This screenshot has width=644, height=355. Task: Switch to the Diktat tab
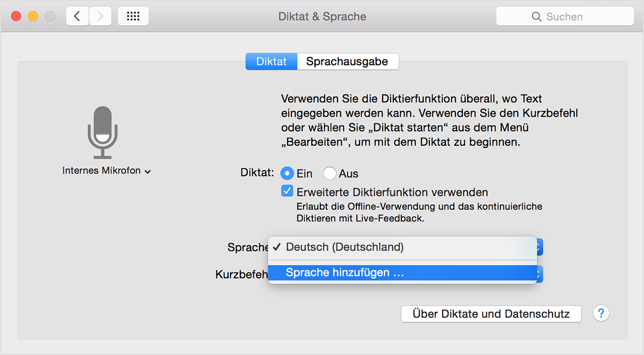272,62
